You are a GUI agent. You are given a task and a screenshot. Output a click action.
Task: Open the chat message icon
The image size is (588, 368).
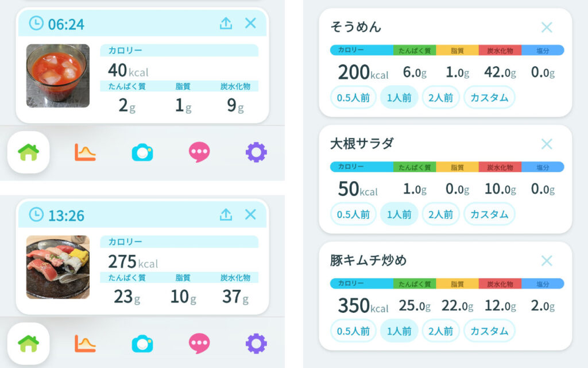tap(199, 151)
